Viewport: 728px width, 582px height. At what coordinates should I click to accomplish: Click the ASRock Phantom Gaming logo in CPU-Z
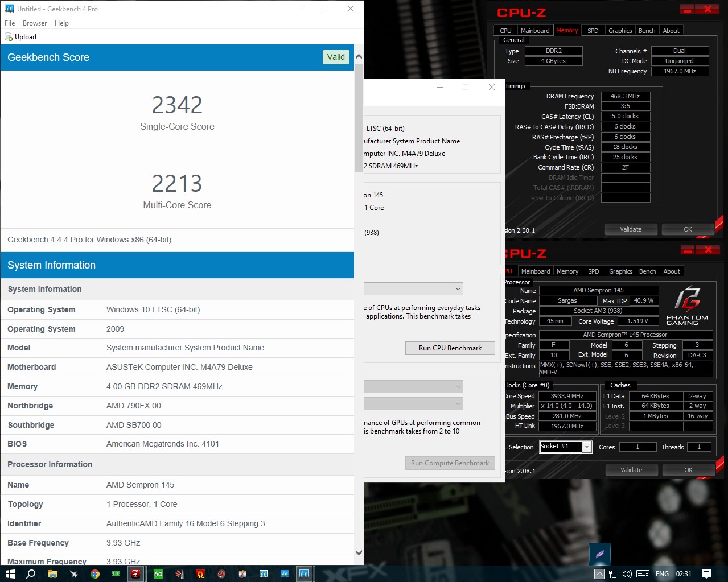pyautogui.click(x=688, y=306)
